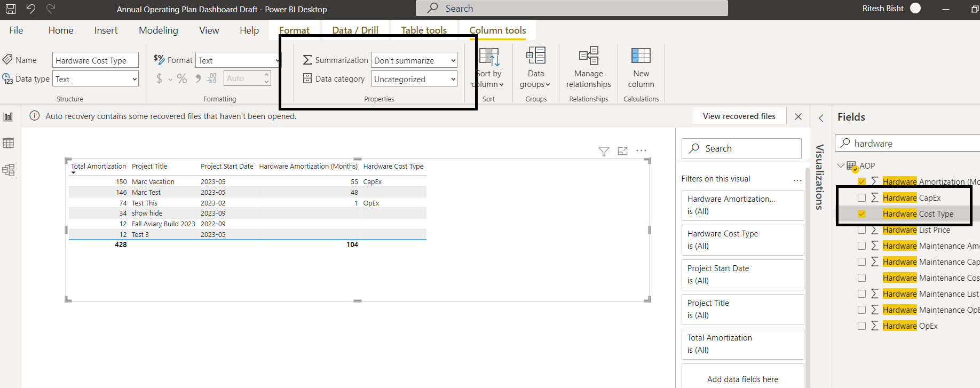Click the Redo arrow icon
The width and height of the screenshot is (980, 388).
(x=51, y=9)
